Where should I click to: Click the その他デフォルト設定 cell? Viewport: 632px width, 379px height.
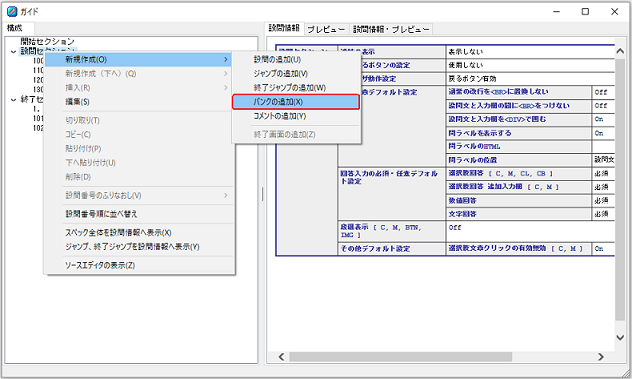(391, 249)
